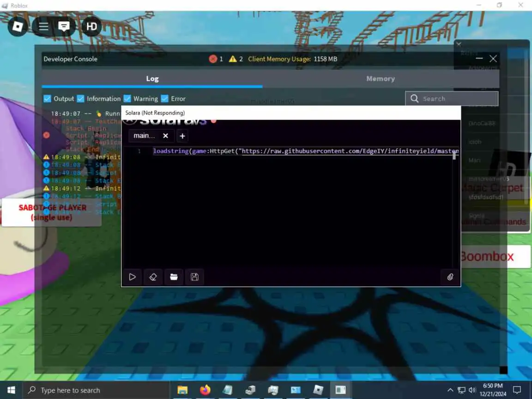Toggle the Warning filter checkbox
The width and height of the screenshot is (532, 399).
point(127,99)
